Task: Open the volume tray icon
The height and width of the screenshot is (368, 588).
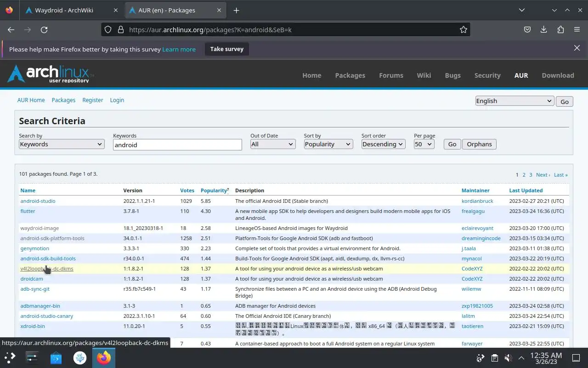Action: [508, 358]
